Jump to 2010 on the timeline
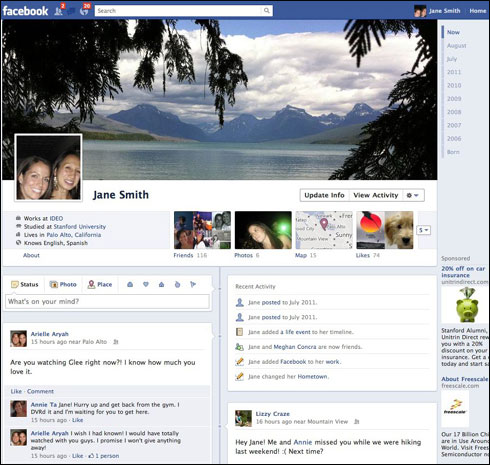 point(454,85)
